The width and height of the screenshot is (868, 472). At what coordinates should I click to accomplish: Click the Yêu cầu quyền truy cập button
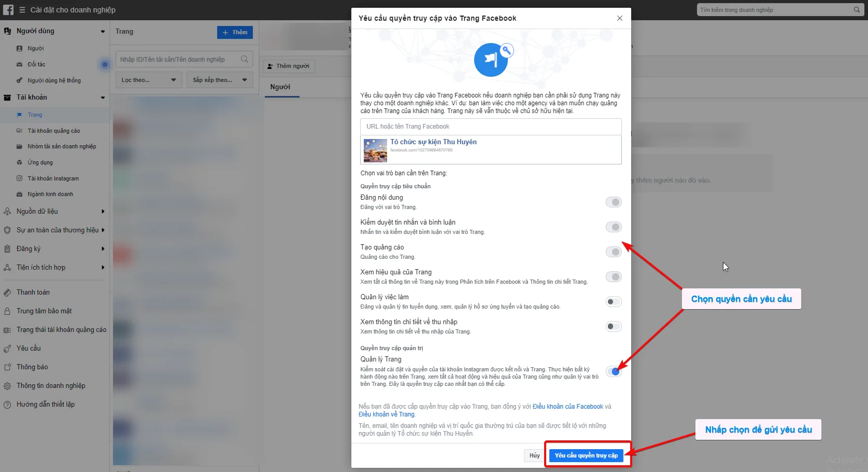[586, 455]
